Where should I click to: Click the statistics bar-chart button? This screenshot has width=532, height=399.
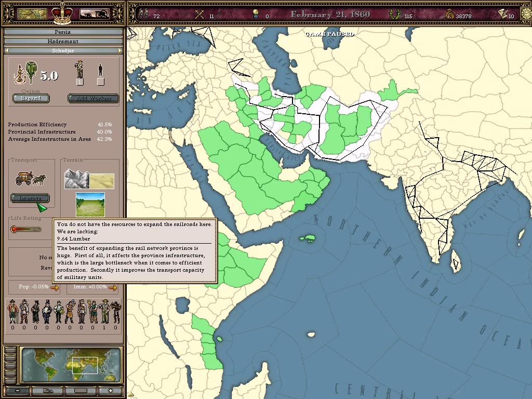click(x=48, y=391)
